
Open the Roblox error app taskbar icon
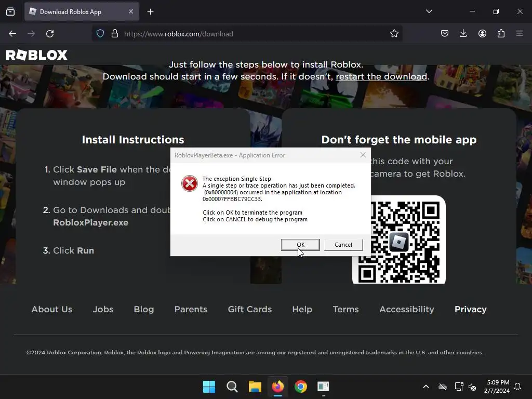tap(323, 387)
